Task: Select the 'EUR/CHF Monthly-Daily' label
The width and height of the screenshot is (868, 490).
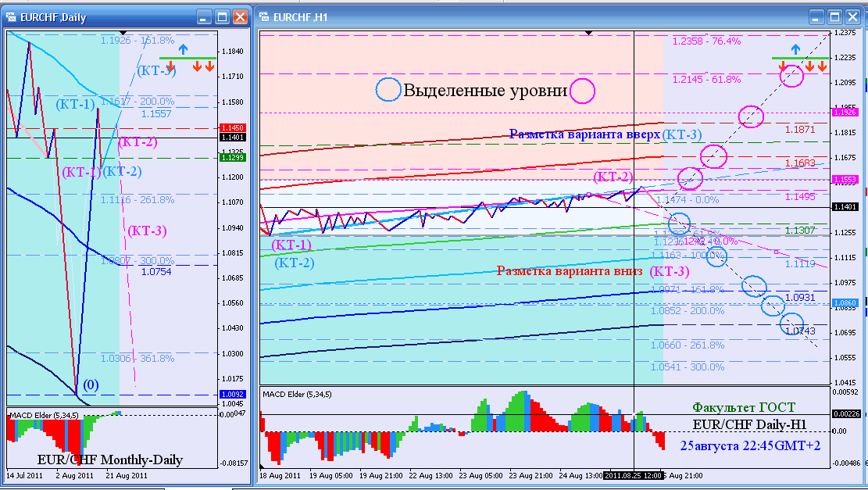Action: 110,460
